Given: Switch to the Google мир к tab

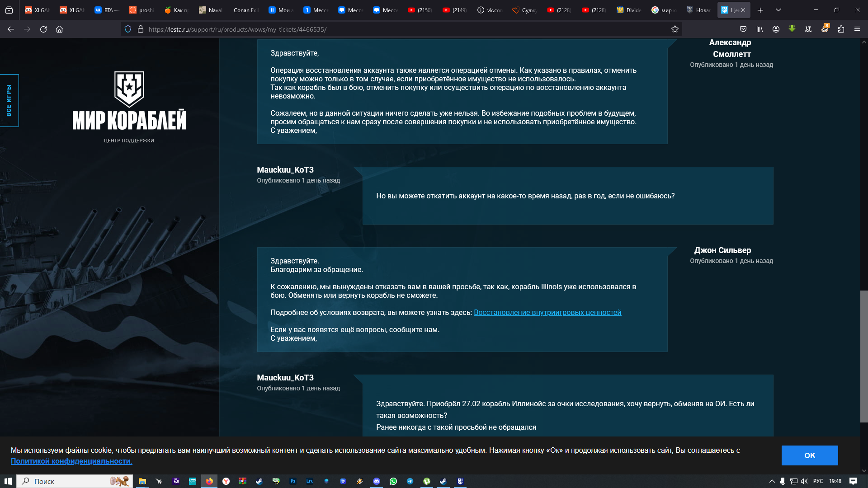Looking at the screenshot, I should point(663,10).
